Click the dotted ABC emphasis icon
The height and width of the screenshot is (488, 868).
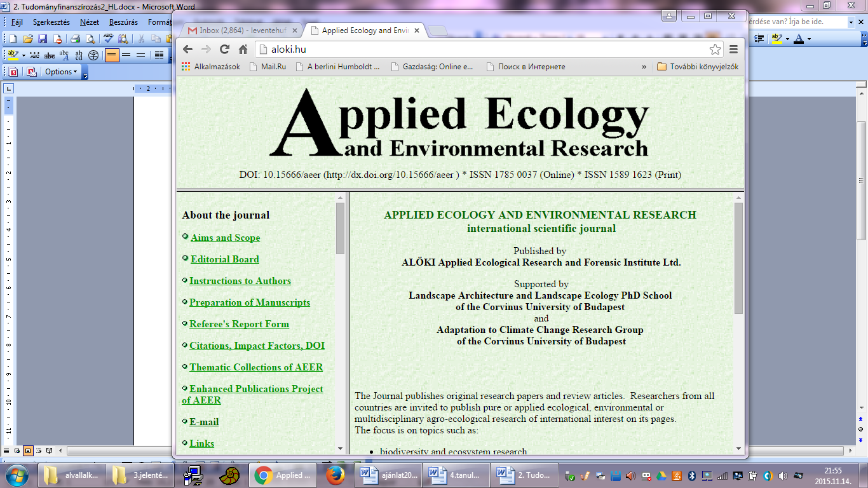pyautogui.click(x=34, y=55)
